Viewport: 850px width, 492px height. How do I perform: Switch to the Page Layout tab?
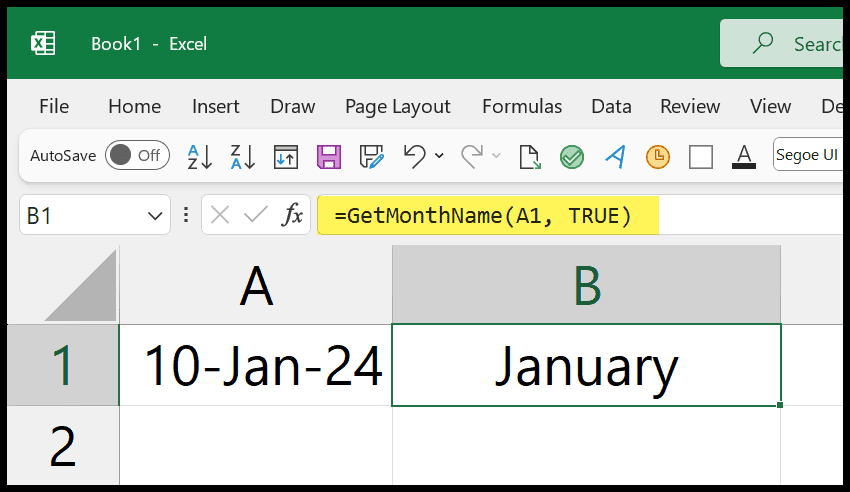tap(398, 107)
